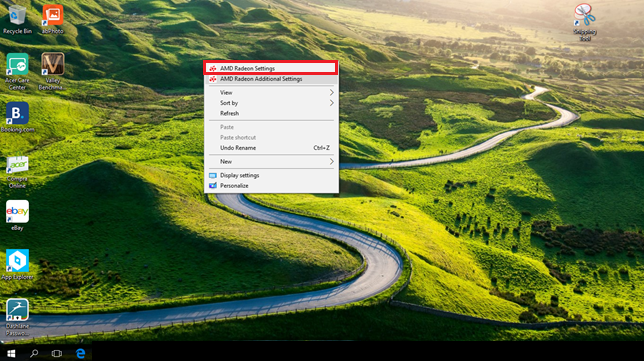Select the Valley Benchmark shortcut
Screen dimensions: 644x361
pos(52,71)
